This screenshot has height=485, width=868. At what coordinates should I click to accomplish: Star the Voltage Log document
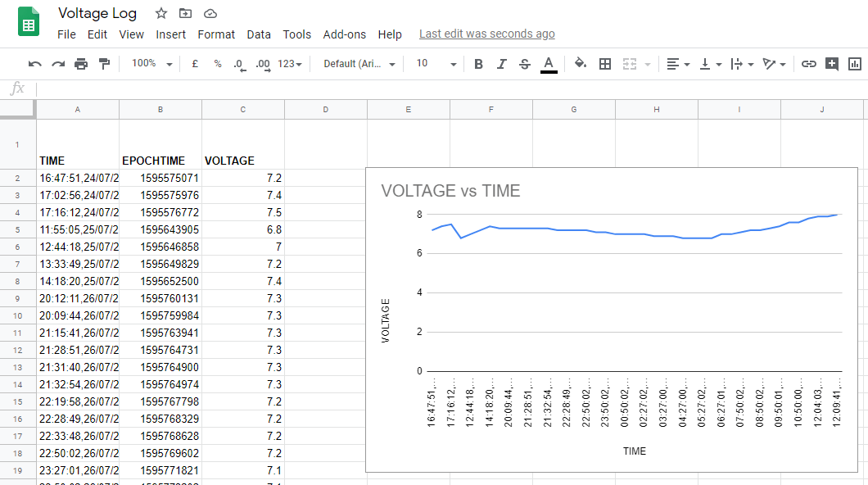(x=161, y=13)
